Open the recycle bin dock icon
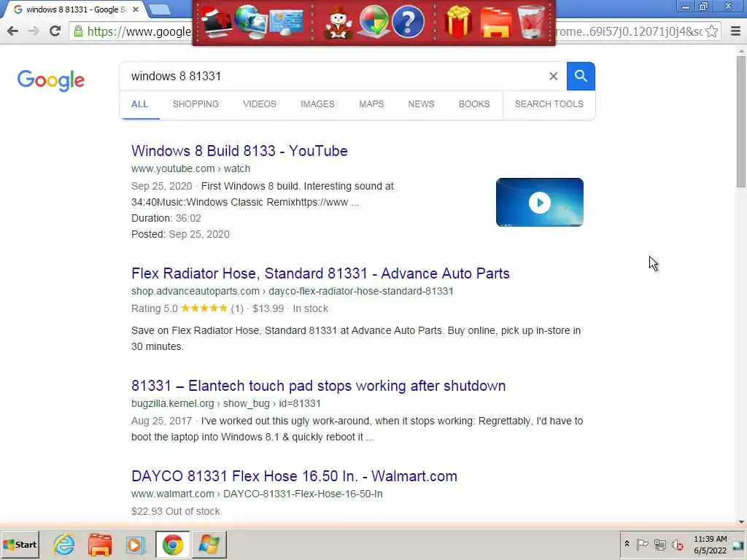The height and width of the screenshot is (560, 747). tap(532, 22)
